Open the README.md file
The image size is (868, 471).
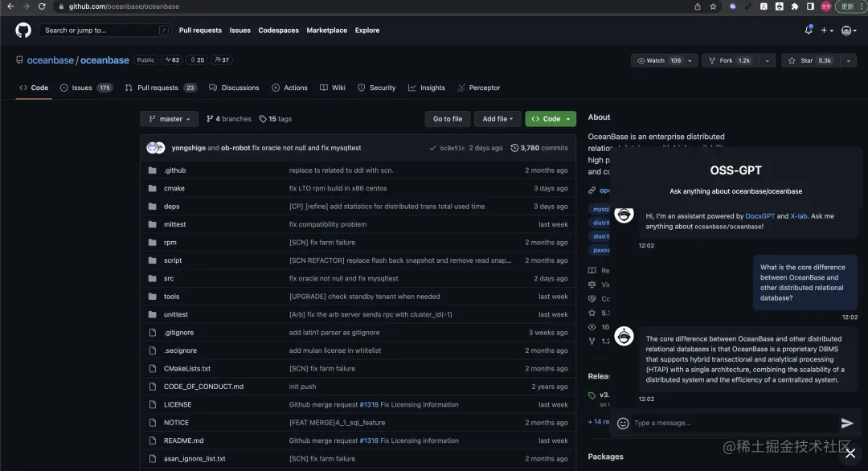coord(183,440)
